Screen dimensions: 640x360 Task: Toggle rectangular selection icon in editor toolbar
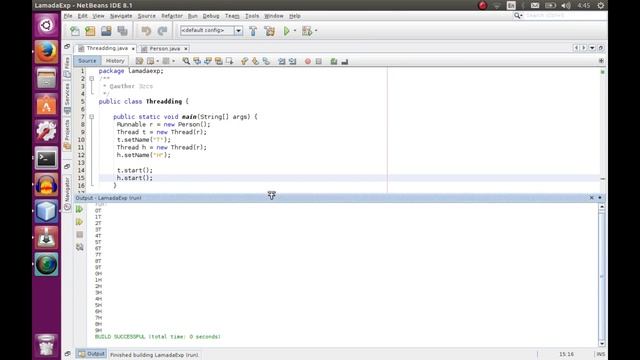click(x=229, y=61)
